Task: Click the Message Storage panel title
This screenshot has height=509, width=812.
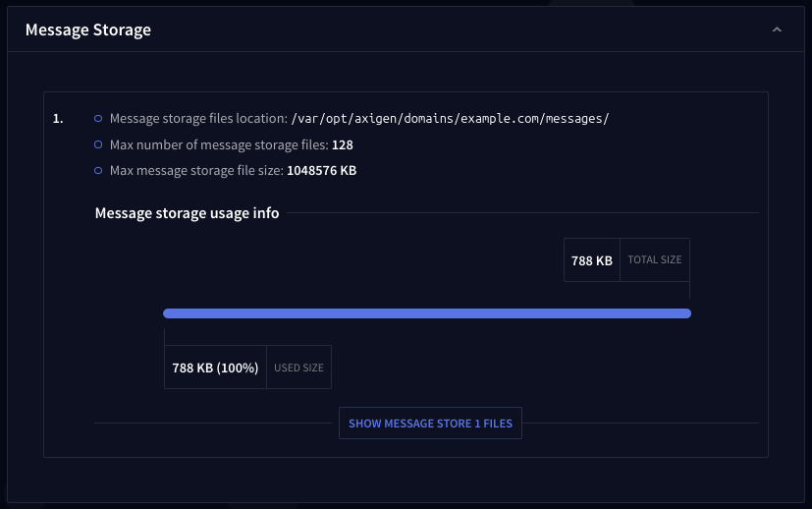Action: point(88,29)
